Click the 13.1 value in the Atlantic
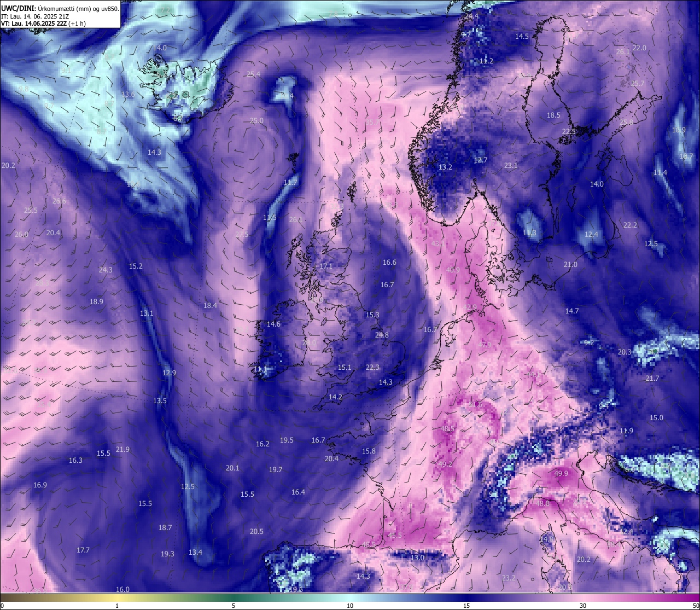Viewport: 700px width, 610px height. [147, 313]
